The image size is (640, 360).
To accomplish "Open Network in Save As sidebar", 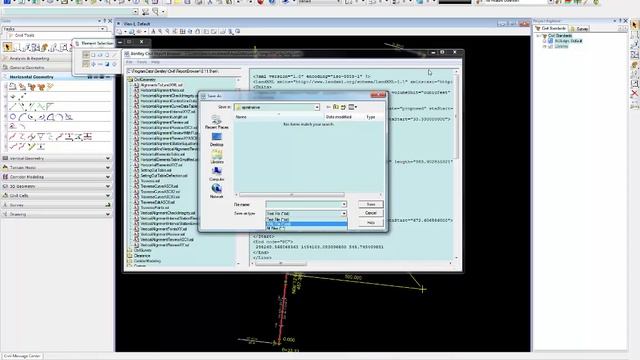I will pyautogui.click(x=216, y=191).
